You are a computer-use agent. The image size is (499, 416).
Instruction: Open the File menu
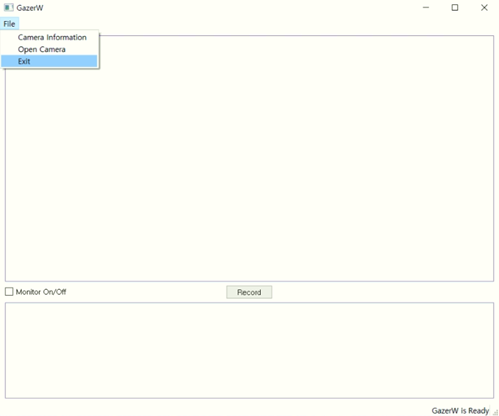(9, 24)
